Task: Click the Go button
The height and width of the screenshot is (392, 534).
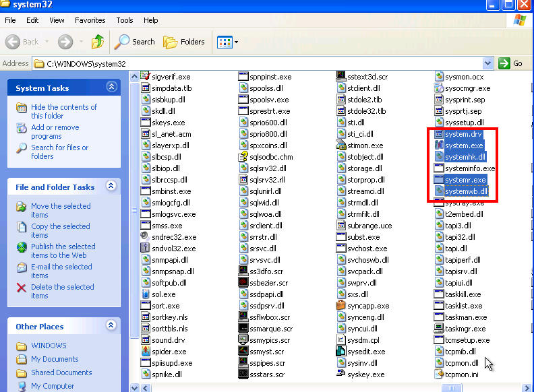Action: 510,63
